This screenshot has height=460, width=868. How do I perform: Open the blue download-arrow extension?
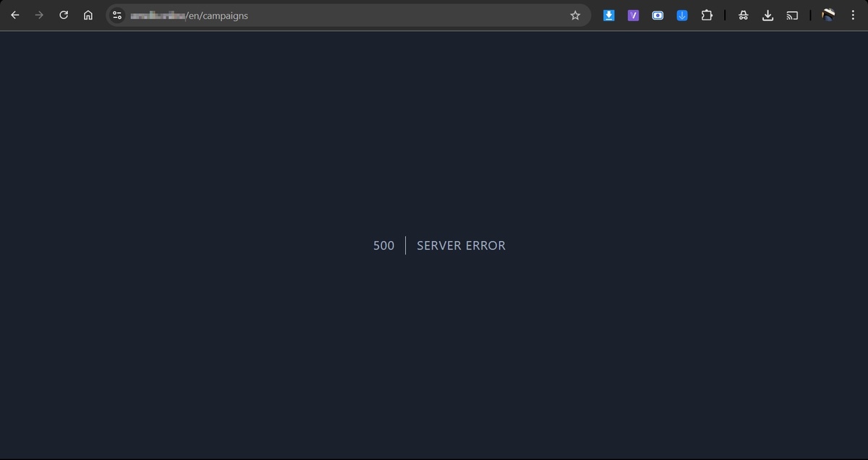(609, 15)
